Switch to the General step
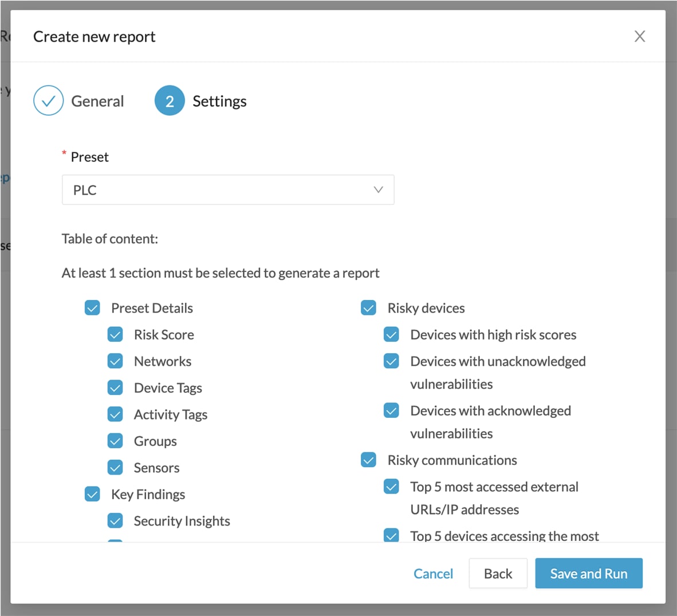Screen dimensions: 677x616 tap(98, 100)
